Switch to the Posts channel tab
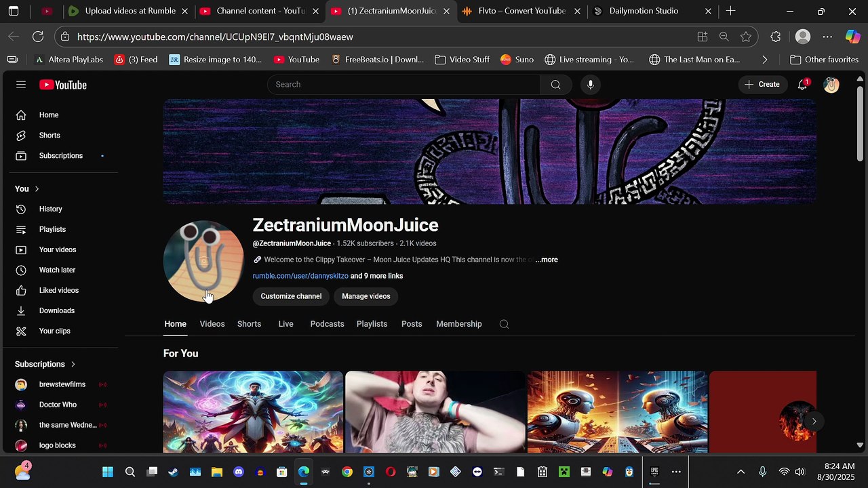Image resolution: width=868 pixels, height=488 pixels. [x=412, y=324]
